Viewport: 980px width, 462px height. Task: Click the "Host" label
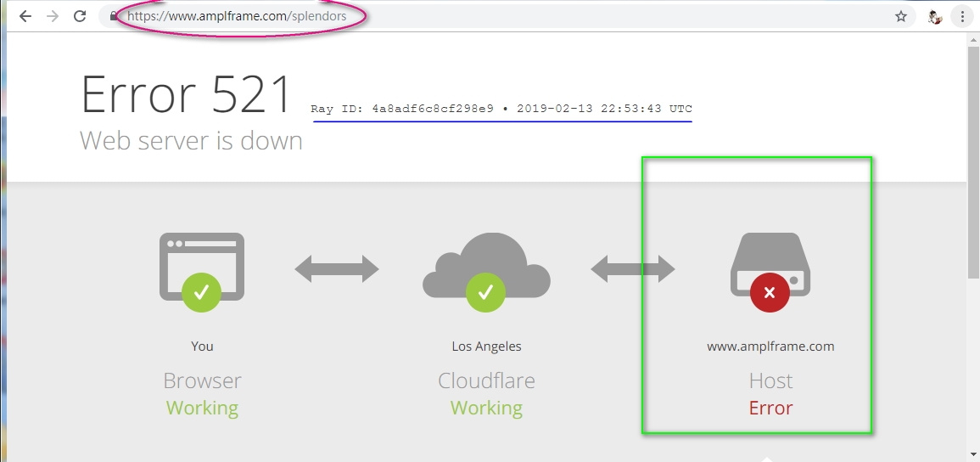[x=770, y=380]
